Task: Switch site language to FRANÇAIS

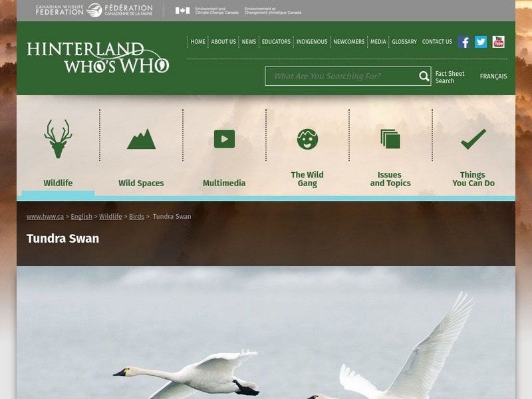Action: pyautogui.click(x=493, y=76)
